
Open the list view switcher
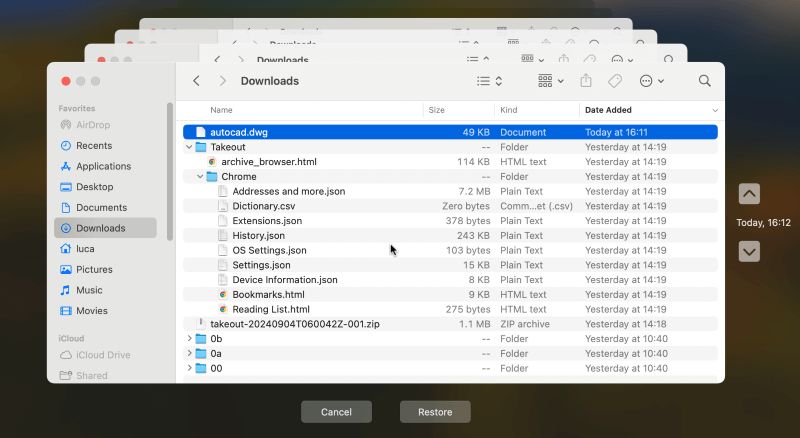(489, 81)
